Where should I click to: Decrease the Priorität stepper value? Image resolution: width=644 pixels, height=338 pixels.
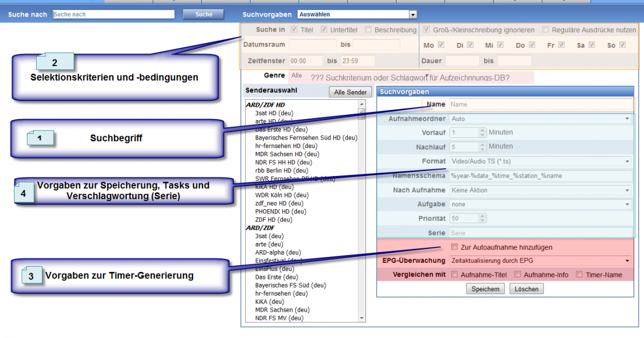482,221
